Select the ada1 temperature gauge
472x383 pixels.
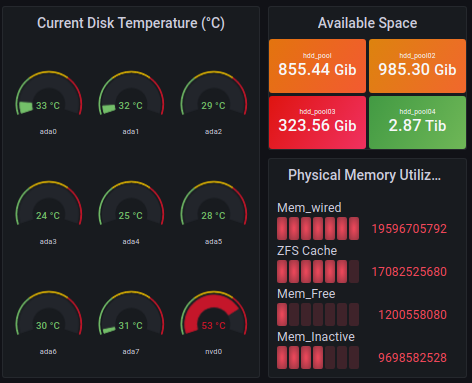[x=131, y=93]
